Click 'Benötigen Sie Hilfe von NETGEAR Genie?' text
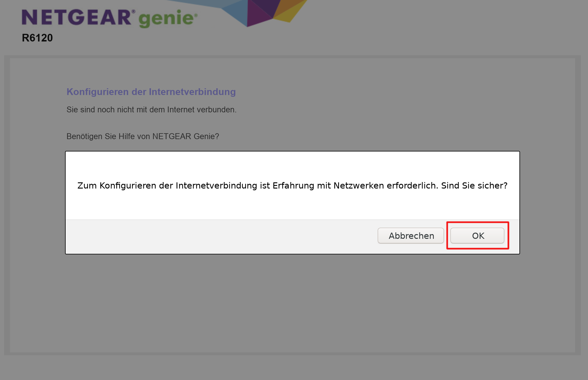This screenshot has height=380, width=588. pos(143,136)
